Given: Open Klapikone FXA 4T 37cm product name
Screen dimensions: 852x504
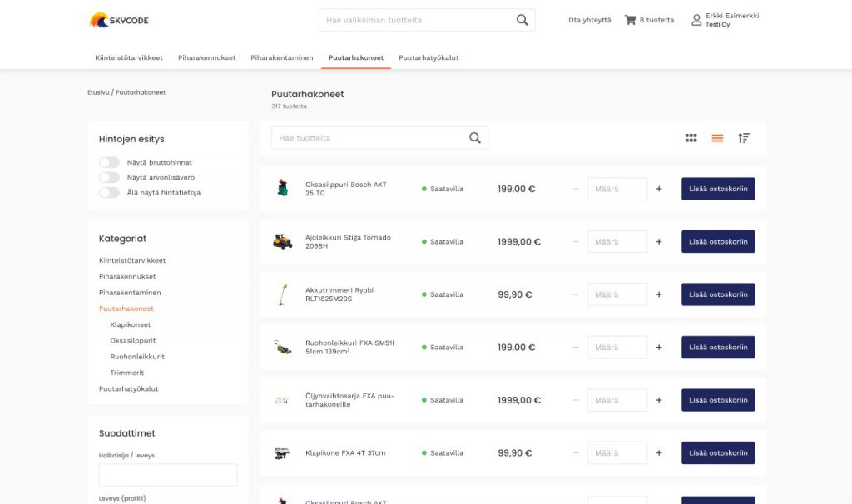Looking at the screenshot, I should tap(345, 453).
